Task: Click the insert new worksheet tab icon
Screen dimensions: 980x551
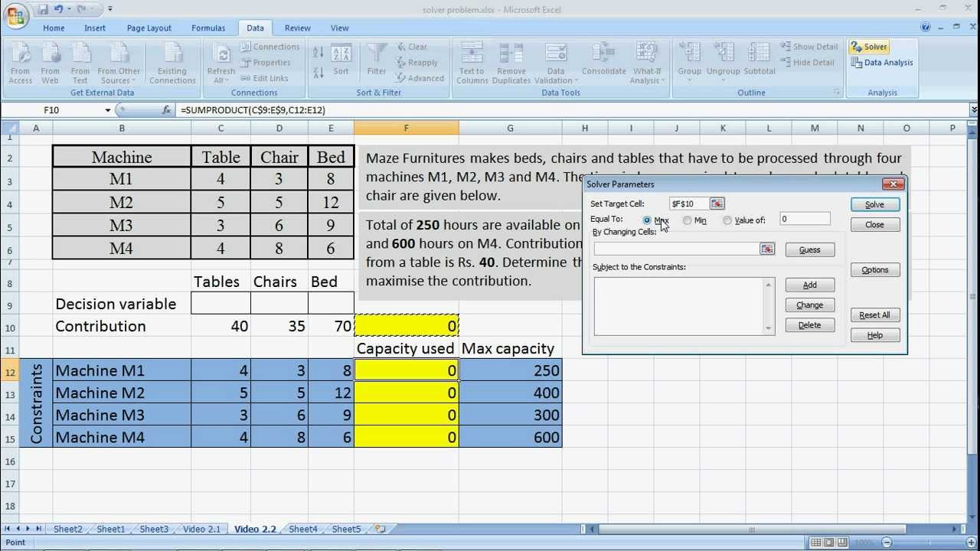Action: [x=381, y=529]
